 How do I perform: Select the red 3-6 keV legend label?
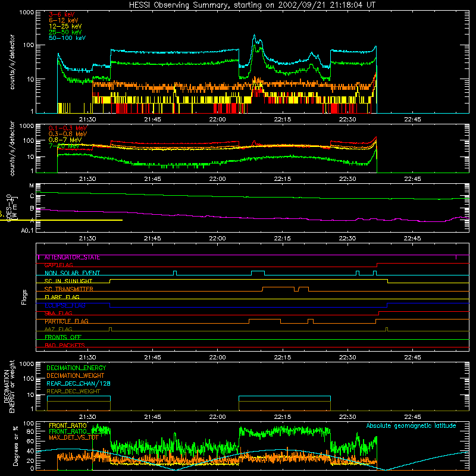(x=61, y=14)
